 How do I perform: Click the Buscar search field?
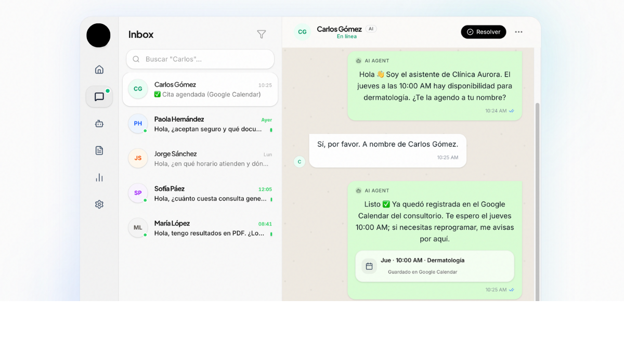200,59
